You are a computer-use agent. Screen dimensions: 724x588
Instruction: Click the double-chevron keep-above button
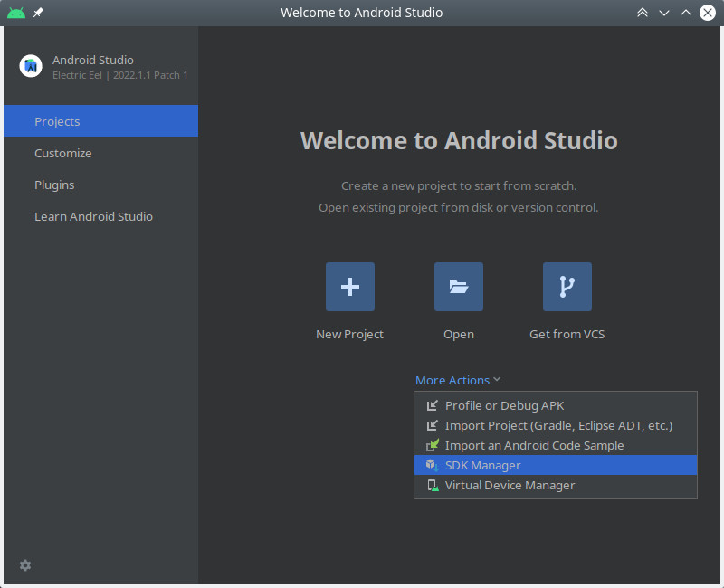point(643,13)
